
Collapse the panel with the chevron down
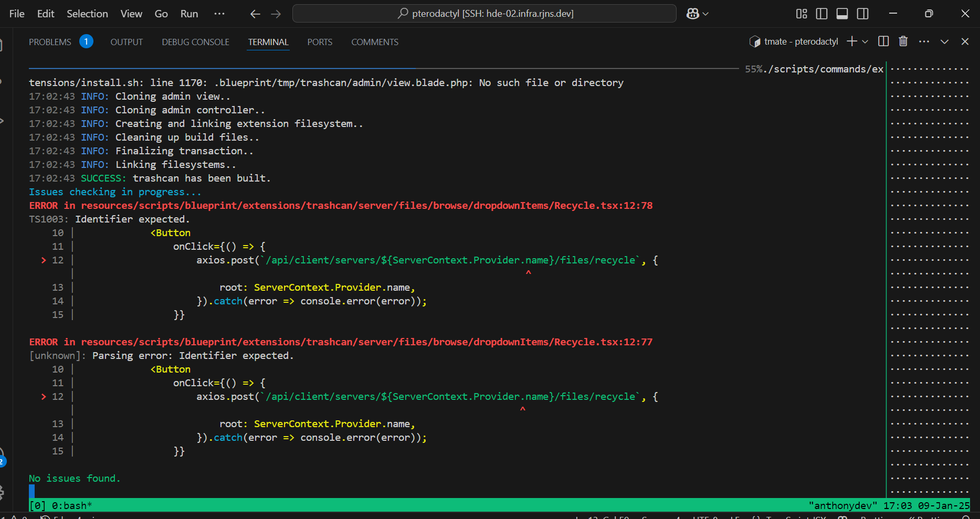(x=944, y=41)
